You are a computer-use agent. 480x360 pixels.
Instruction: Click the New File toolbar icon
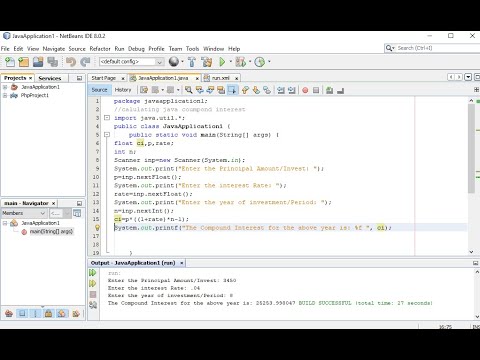[x=10, y=62]
